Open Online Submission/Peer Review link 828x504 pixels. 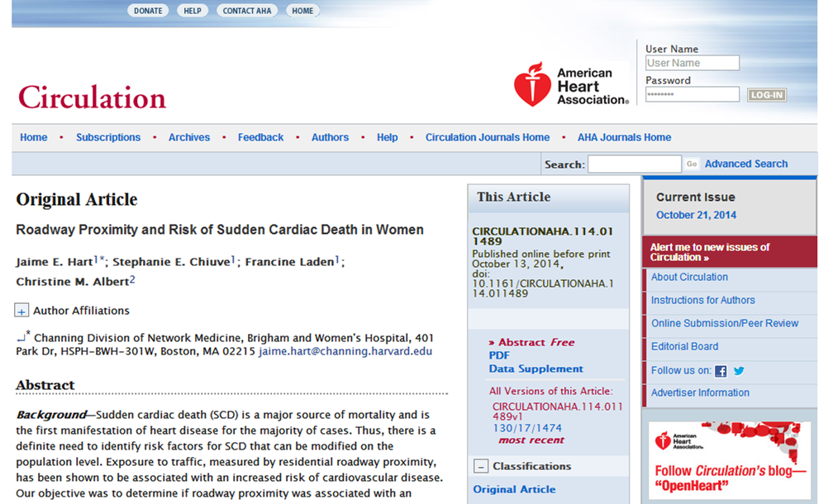pyautogui.click(x=725, y=324)
